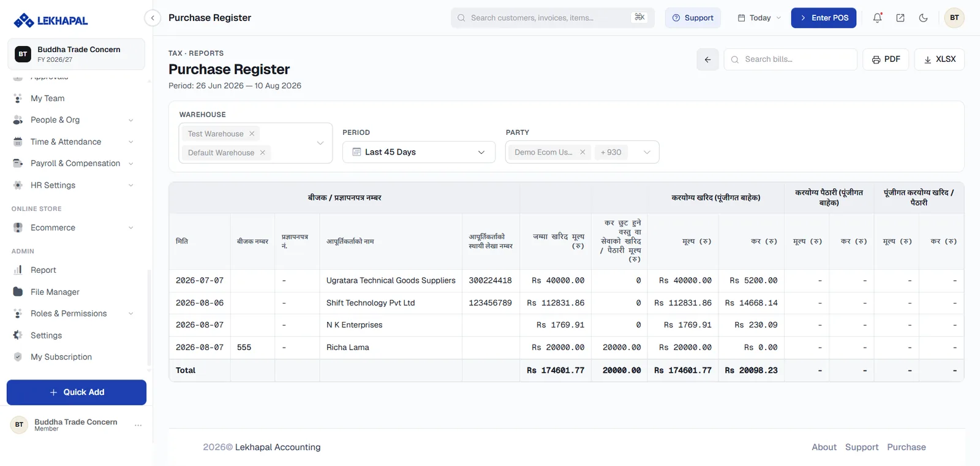The width and height of the screenshot is (980, 466).
Task: Click the command shortcut icon in search
Action: [639, 17]
